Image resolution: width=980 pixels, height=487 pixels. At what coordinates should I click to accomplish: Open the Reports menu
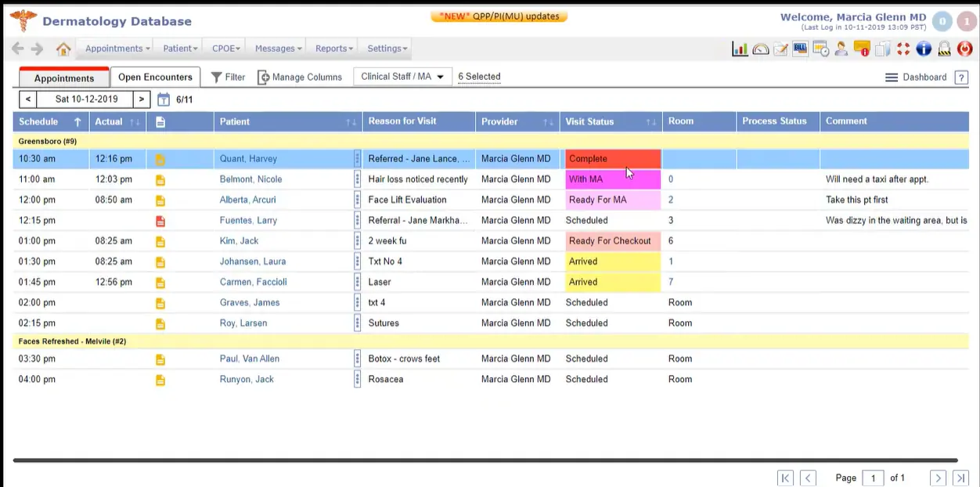tap(332, 48)
